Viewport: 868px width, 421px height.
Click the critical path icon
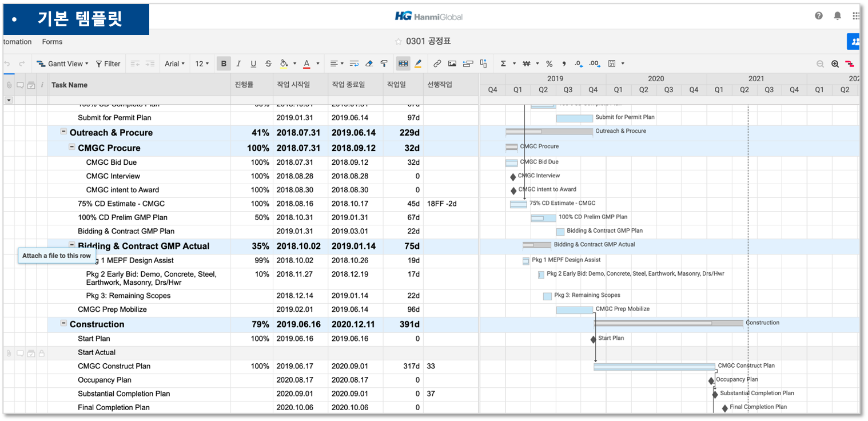(850, 64)
